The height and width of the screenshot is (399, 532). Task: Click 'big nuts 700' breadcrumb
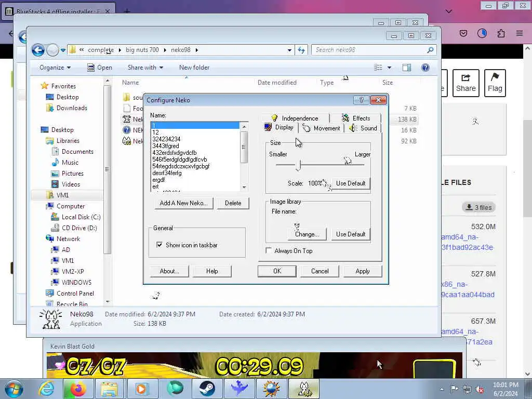tap(142, 50)
